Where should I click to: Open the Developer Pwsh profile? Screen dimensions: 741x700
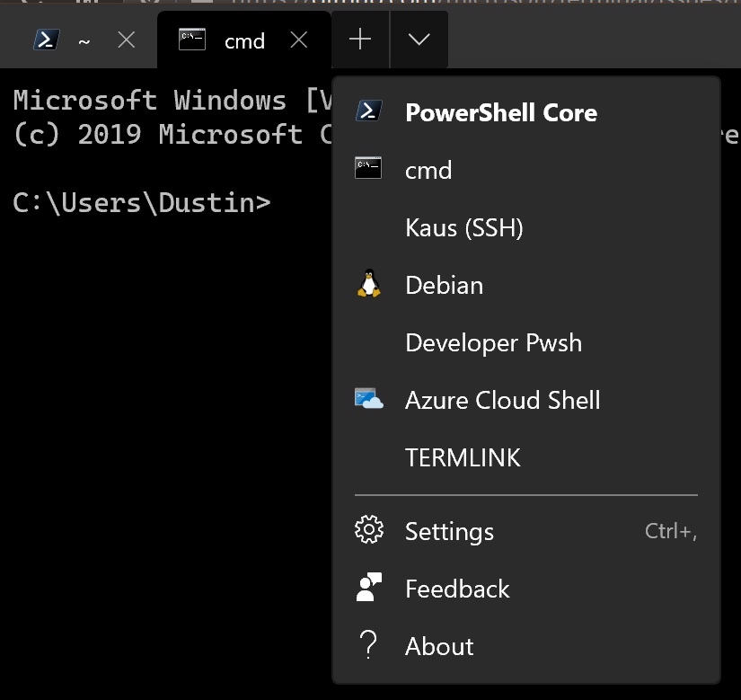[493, 342]
